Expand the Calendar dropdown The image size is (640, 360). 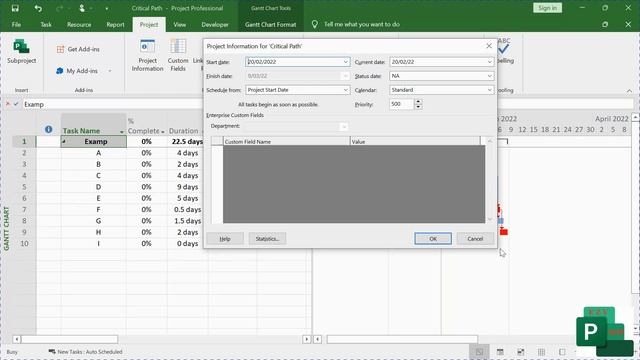tap(489, 90)
